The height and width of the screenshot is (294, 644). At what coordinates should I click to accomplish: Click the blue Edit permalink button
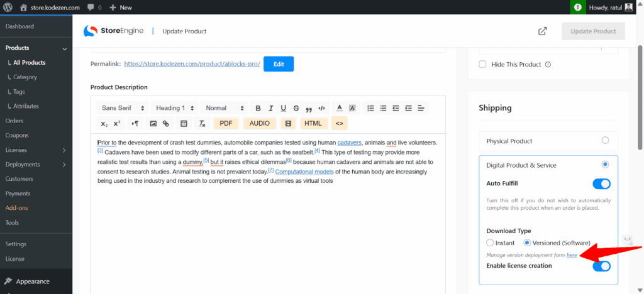[278, 64]
